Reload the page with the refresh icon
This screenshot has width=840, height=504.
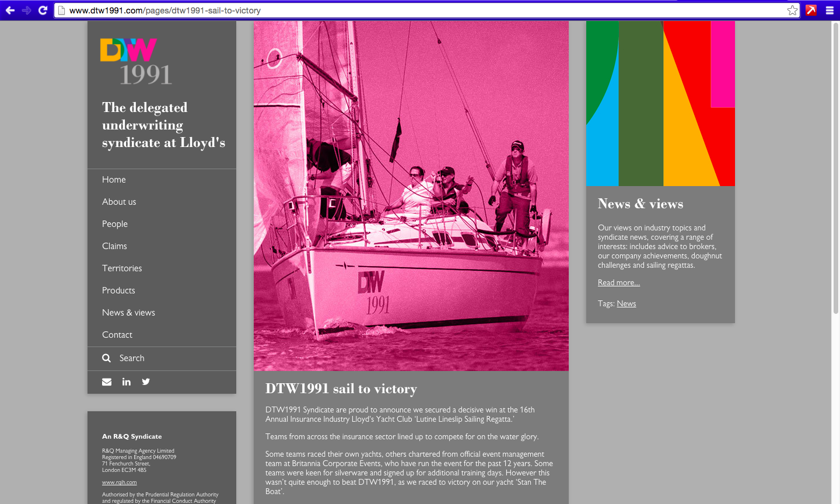coord(43,10)
